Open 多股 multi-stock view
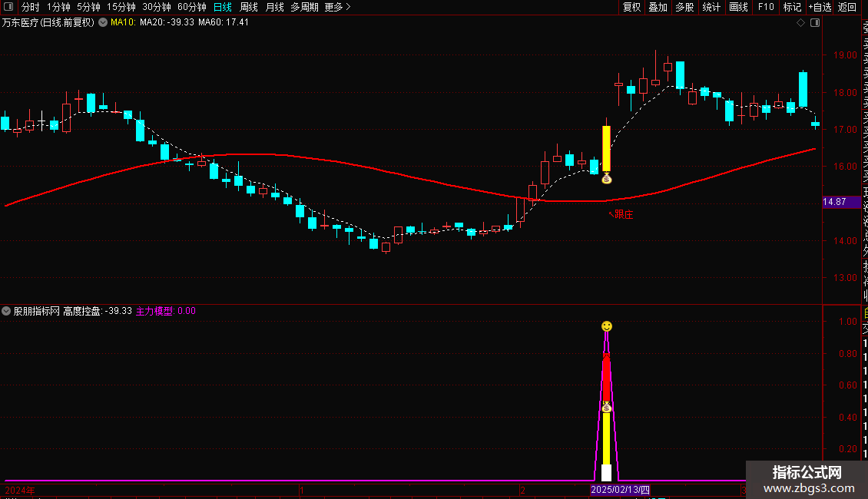 [x=684, y=7]
